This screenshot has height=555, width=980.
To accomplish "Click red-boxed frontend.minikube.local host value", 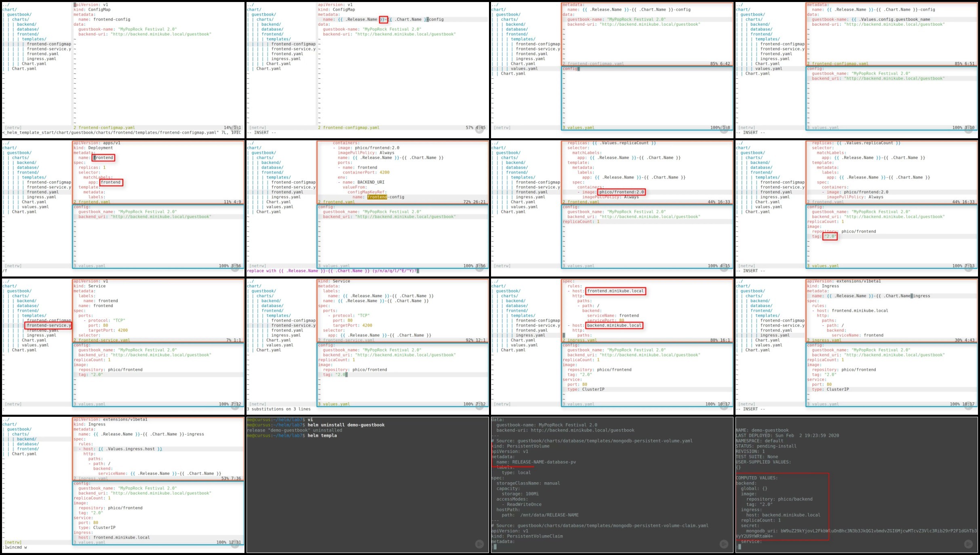I will tap(615, 291).
